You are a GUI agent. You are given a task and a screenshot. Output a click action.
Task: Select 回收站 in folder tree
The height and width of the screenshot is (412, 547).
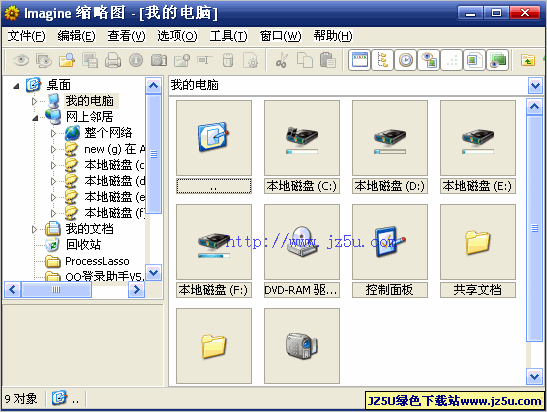point(83,245)
